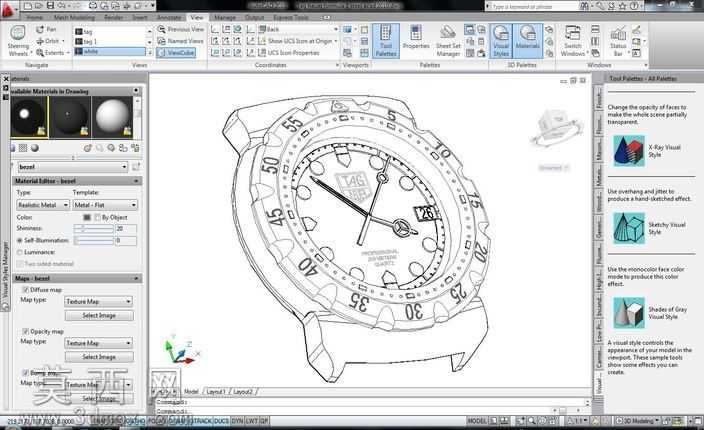Open the Opacity map type dropdown
This screenshot has width=704, height=430.
[x=98, y=343]
